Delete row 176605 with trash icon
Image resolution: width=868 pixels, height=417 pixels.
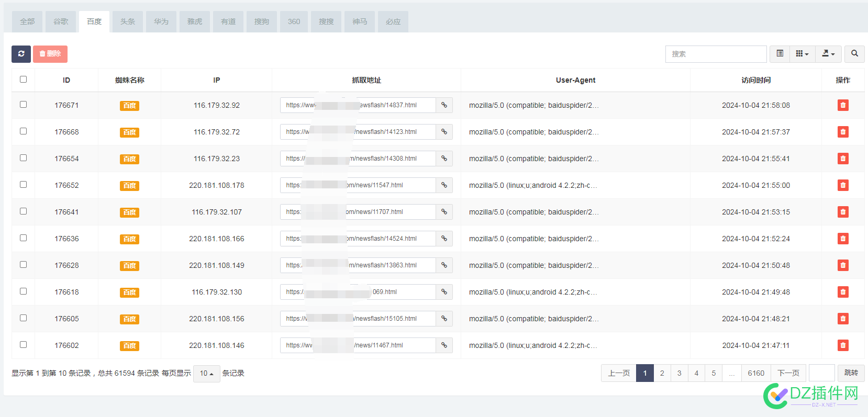coord(843,319)
